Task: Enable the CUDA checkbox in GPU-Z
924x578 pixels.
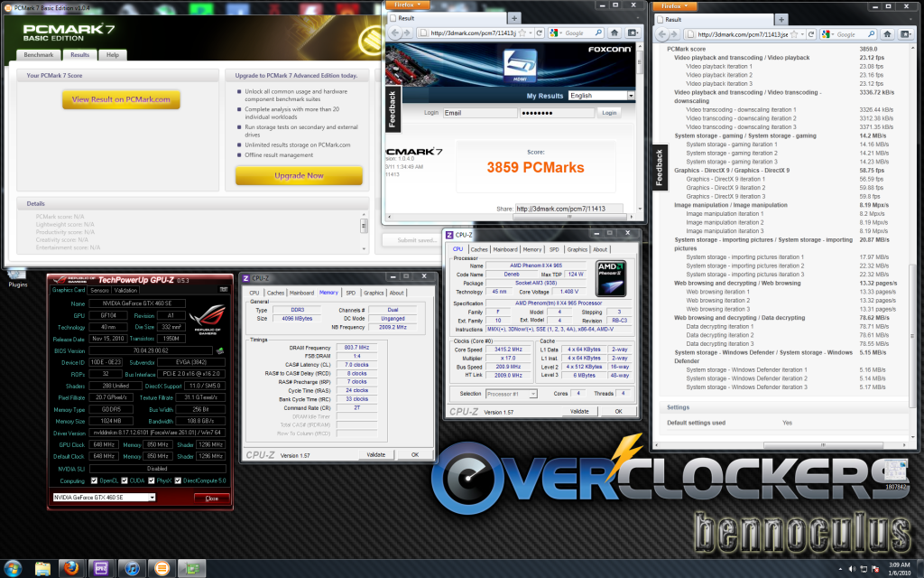Action: pos(124,481)
